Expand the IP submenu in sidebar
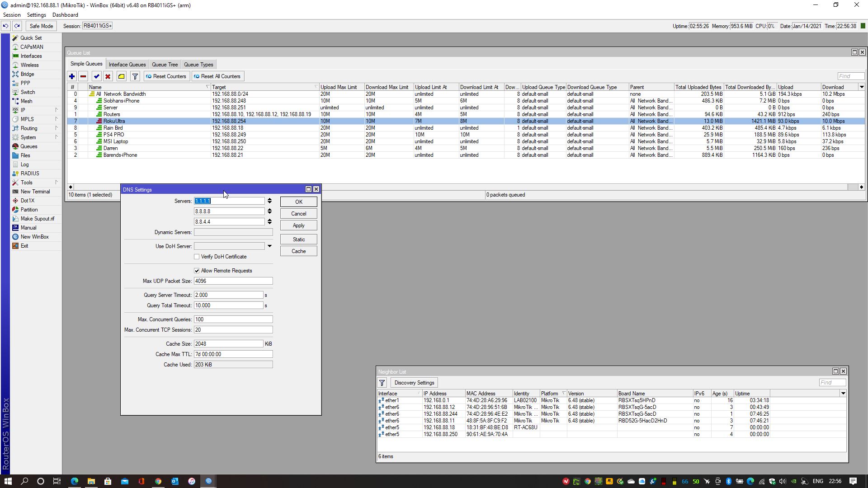 (x=23, y=110)
